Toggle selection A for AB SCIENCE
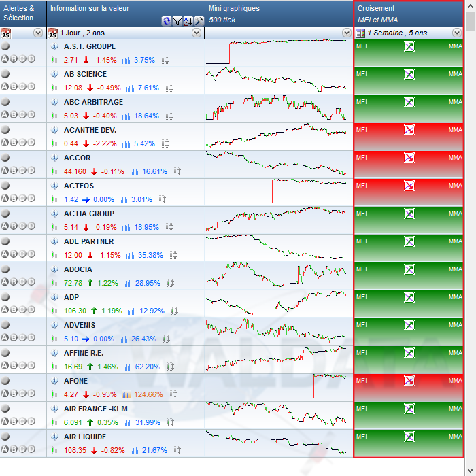The width and height of the screenshot is (476, 476). [5, 87]
